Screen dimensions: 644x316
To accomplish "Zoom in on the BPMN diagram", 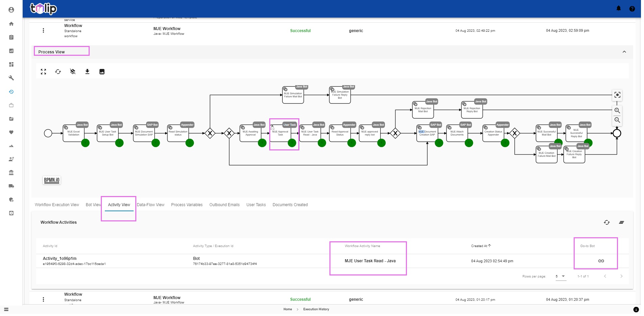I will [617, 111].
